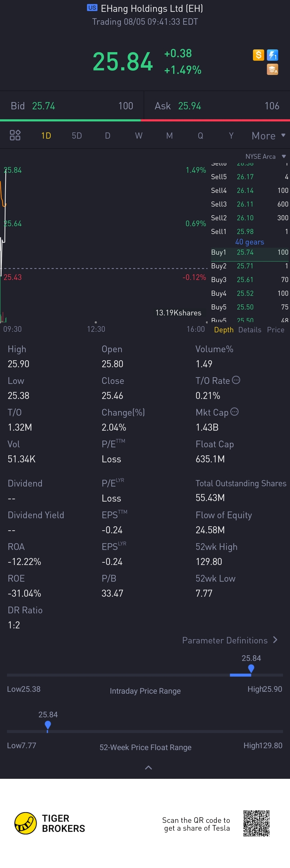
Task: Collapse the stock details panel chevron
Action: [148, 768]
